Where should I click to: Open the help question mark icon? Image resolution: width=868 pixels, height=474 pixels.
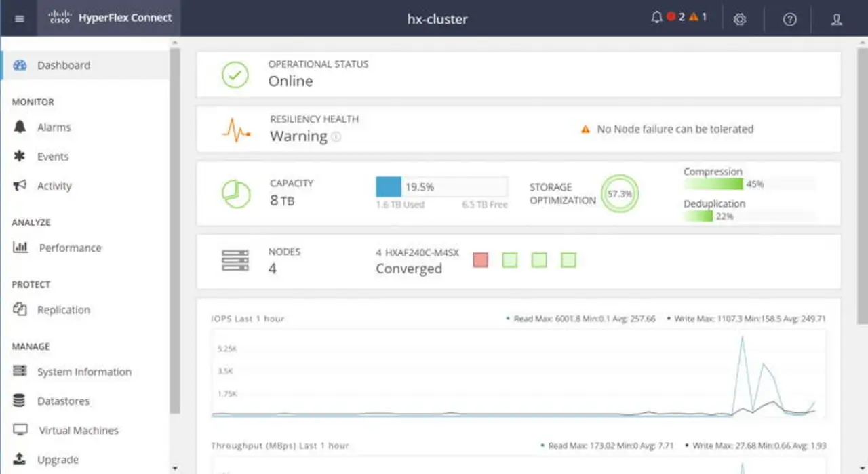[x=789, y=19]
